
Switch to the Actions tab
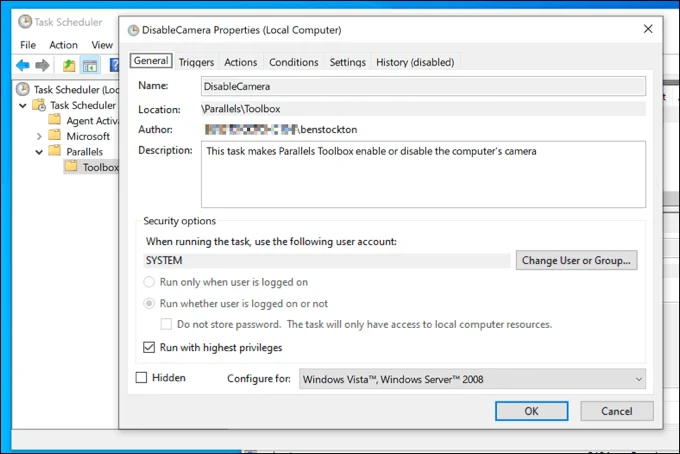241,62
